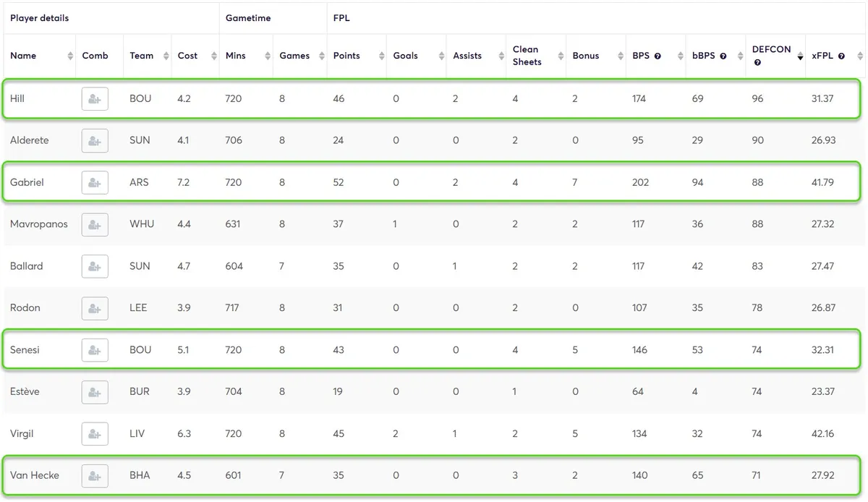
Task: Sort the table by Name column
Action: click(23, 56)
